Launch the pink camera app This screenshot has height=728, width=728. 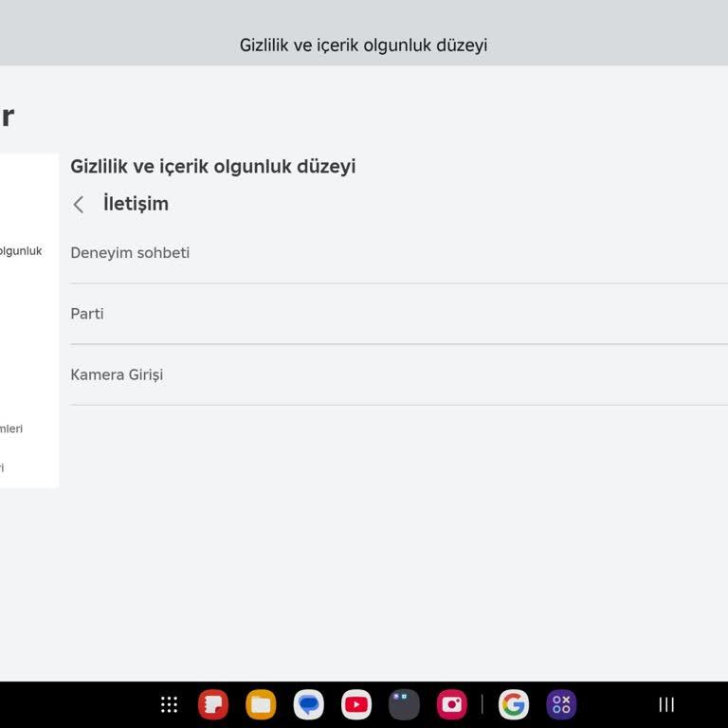(452, 704)
